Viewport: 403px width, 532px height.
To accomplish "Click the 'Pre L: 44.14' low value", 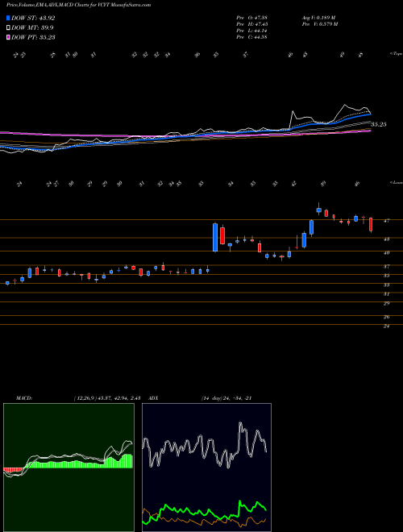I will pyautogui.click(x=251, y=31).
